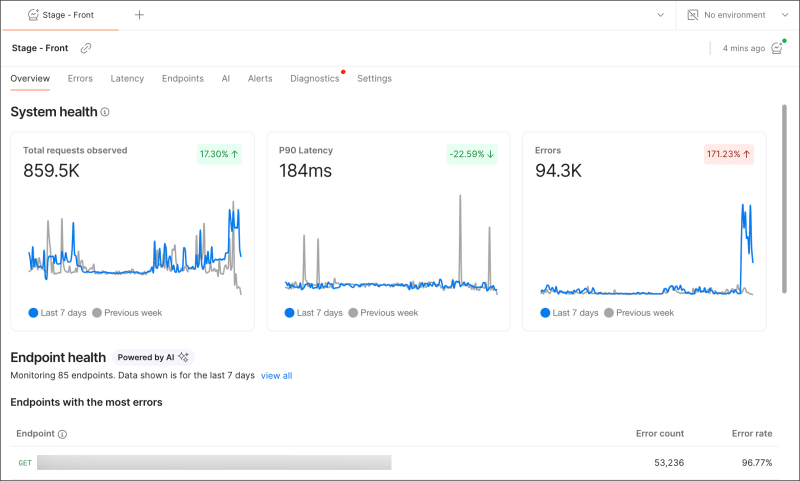Click the 171.23% errors change badge
The width and height of the screenshot is (800, 481).
729,154
